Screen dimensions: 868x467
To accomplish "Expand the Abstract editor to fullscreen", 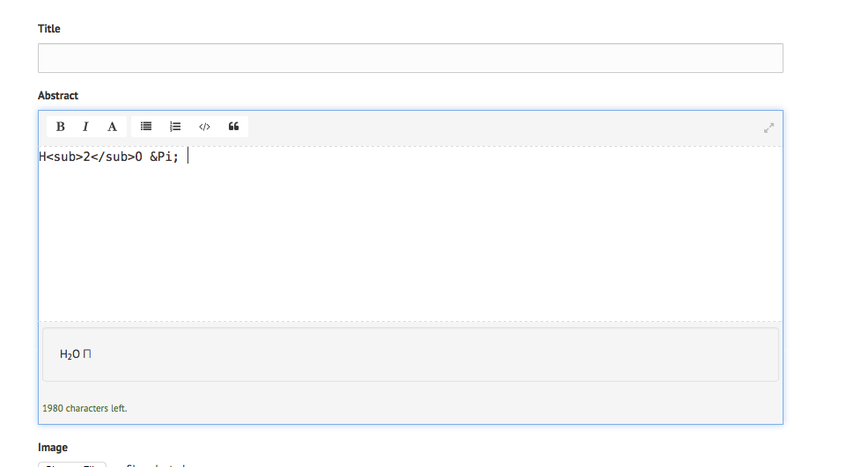I will (x=769, y=128).
